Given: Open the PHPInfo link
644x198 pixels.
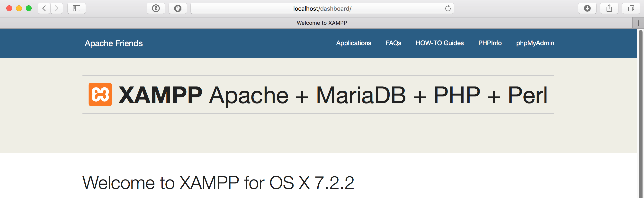Looking at the screenshot, I should (x=490, y=43).
